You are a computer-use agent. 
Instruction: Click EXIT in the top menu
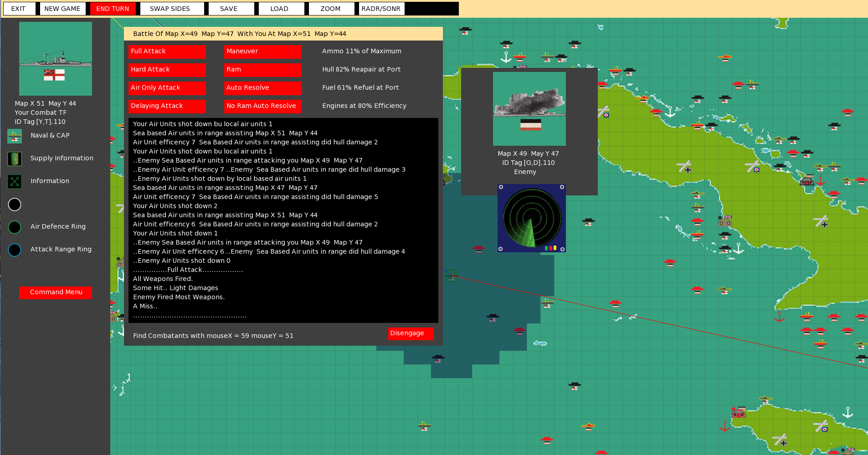pos(19,9)
